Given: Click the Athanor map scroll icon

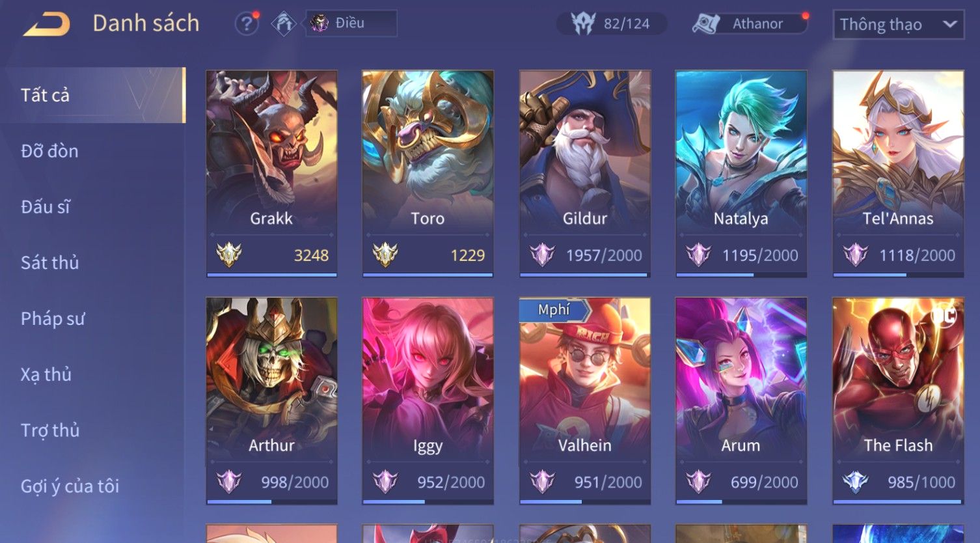Looking at the screenshot, I should 706,24.
